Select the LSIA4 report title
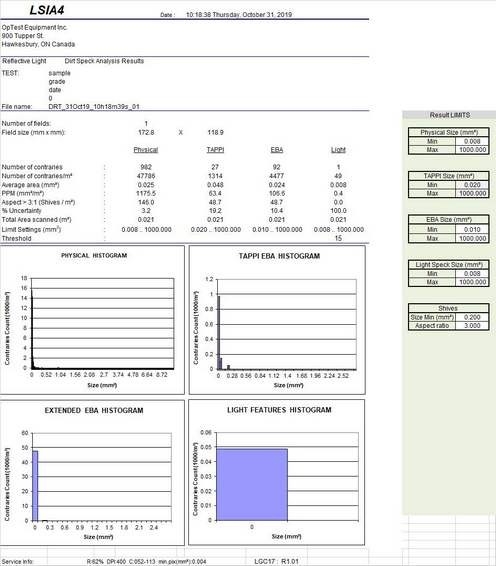Image resolution: width=496 pixels, height=566 pixels. click(47, 10)
